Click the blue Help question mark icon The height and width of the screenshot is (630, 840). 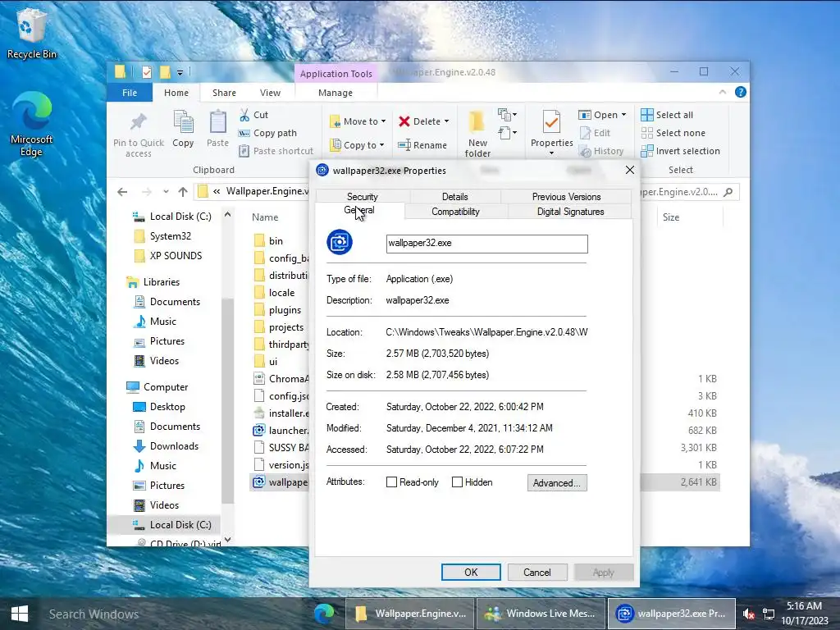point(741,92)
